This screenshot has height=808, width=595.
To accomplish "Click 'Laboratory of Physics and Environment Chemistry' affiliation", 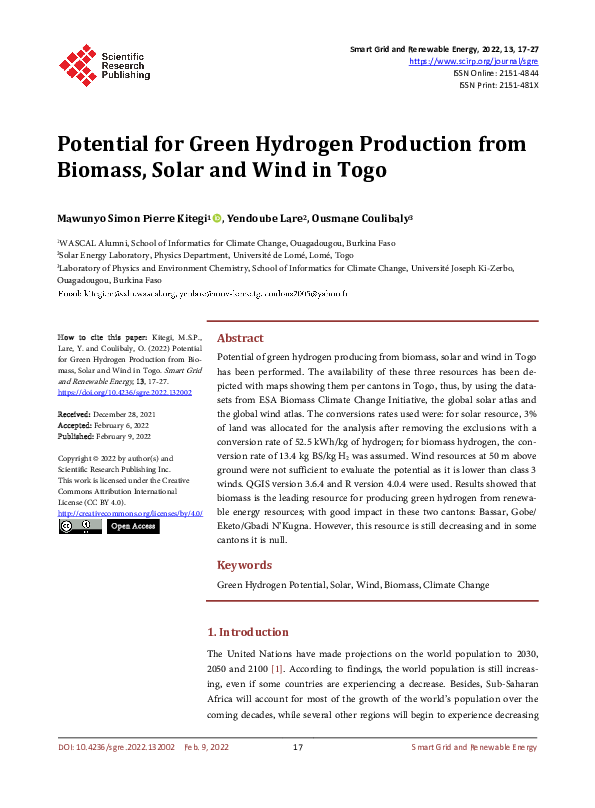I will pos(286,274).
